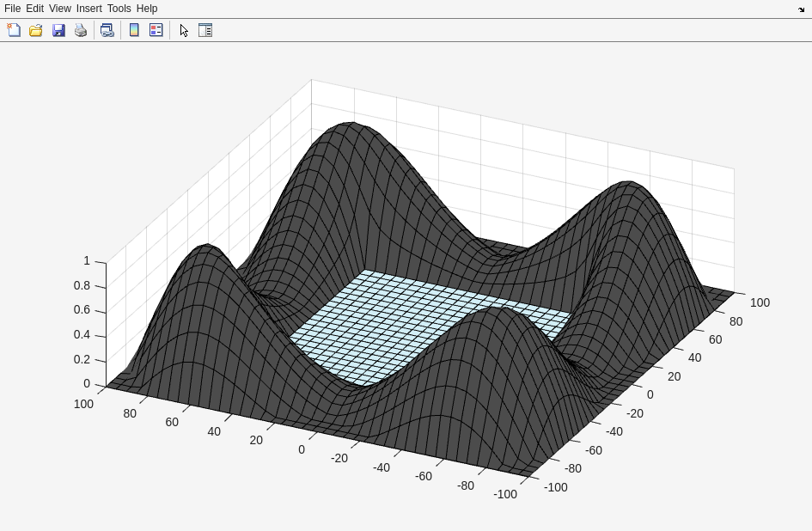
Task: Toggle the Insert Colorbar toolbar button
Action: tap(134, 30)
